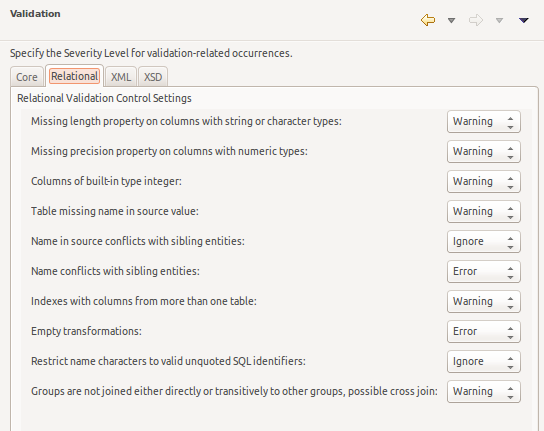Click the Table missing name in source label
The width and height of the screenshot is (544, 431).
(x=115, y=211)
